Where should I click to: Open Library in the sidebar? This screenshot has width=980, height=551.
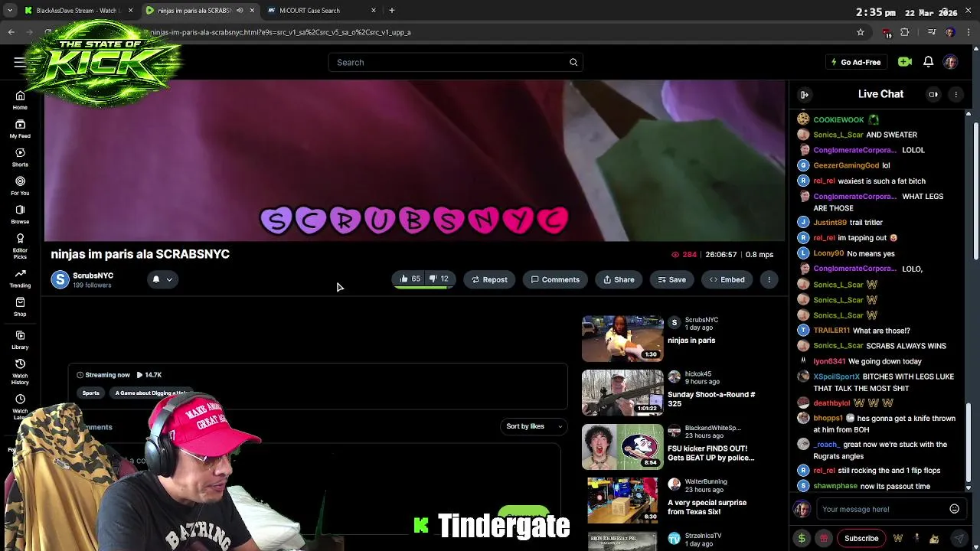pos(20,340)
